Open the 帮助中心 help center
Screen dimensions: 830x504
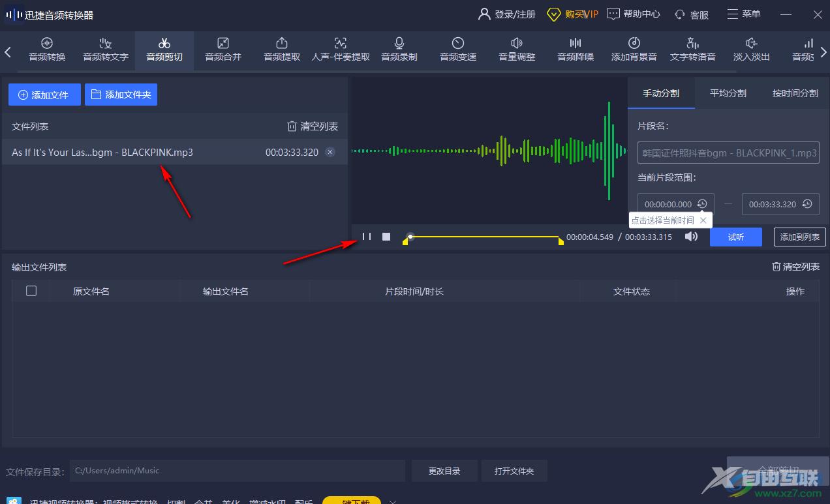click(634, 14)
